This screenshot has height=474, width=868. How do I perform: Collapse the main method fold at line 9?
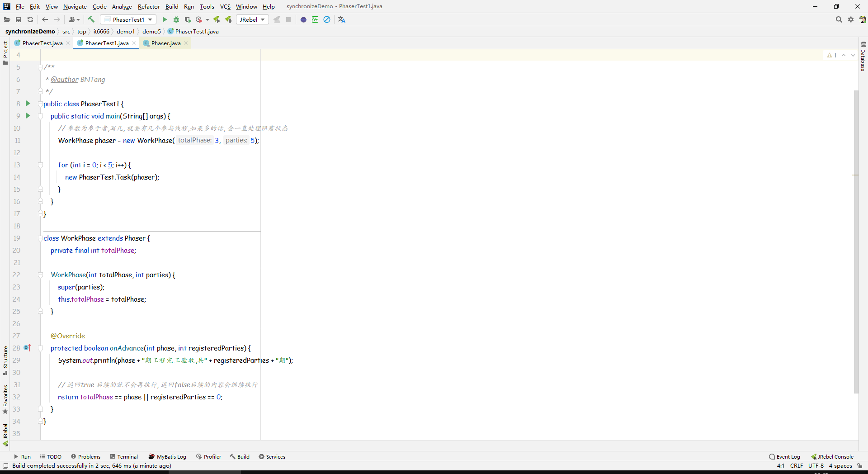tap(40, 116)
